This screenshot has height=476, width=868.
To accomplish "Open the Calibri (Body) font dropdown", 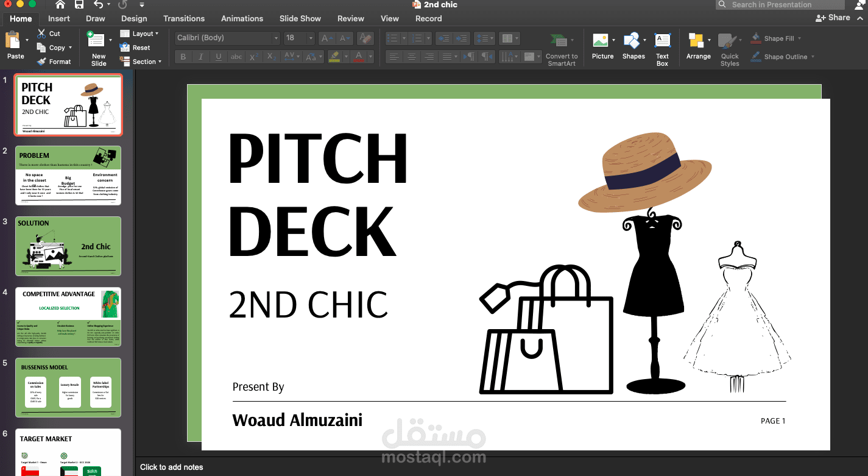I will (x=227, y=38).
